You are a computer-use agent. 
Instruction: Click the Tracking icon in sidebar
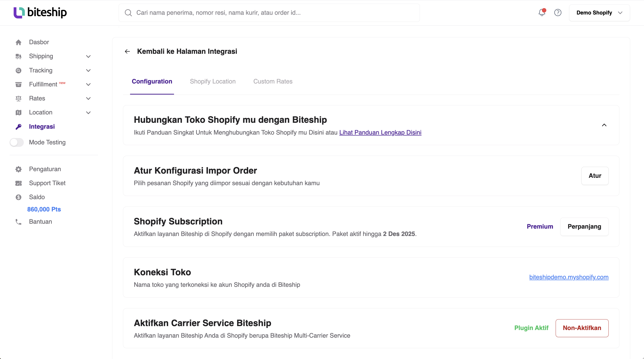click(x=18, y=70)
